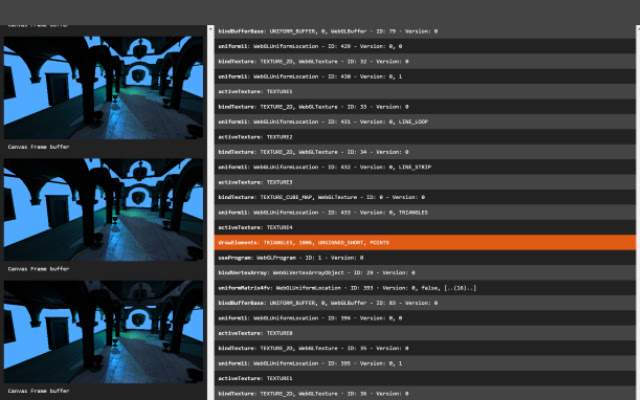
Task: Click the thumbnail list vertical scrollbar
Action: (x=211, y=212)
